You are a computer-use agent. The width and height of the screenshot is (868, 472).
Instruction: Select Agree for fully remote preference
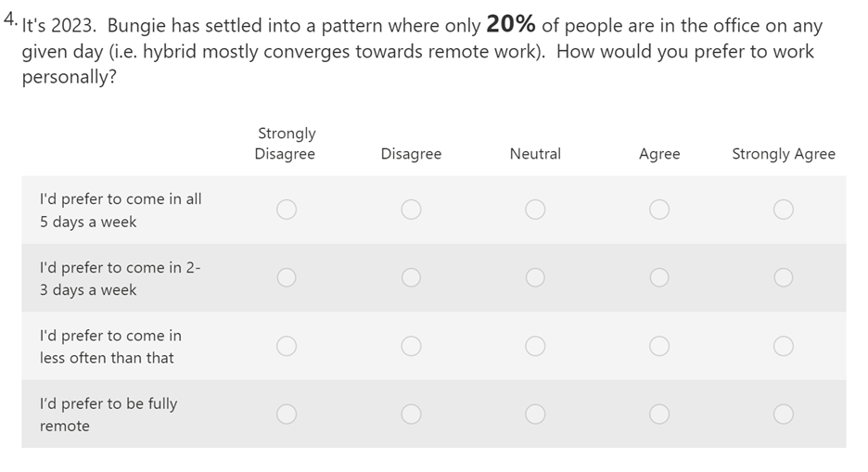[658, 414]
